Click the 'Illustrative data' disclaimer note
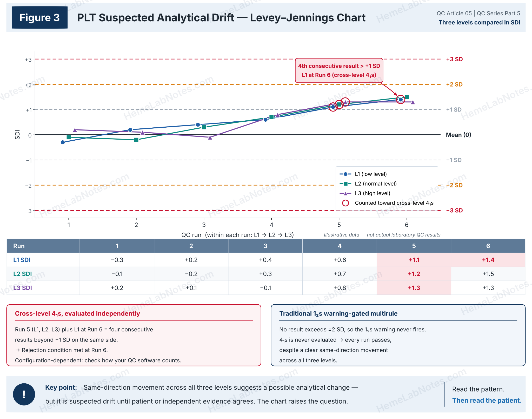The image size is (532, 419). point(382,235)
